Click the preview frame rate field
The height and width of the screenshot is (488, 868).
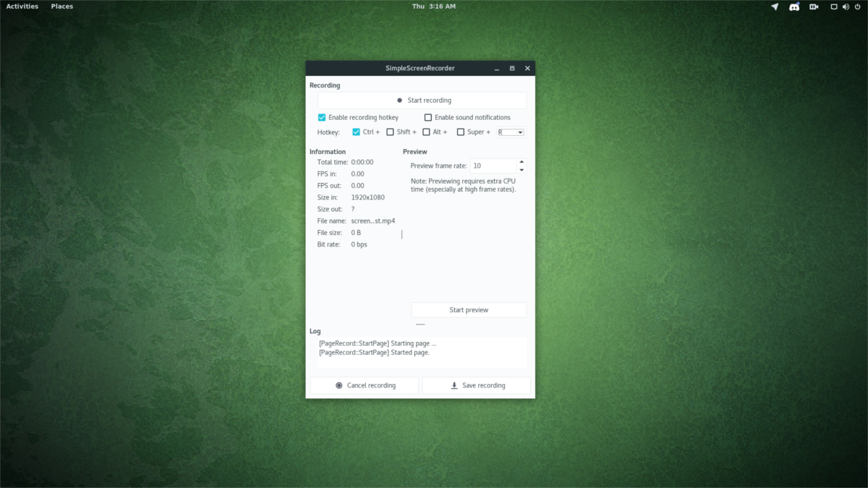click(x=493, y=166)
